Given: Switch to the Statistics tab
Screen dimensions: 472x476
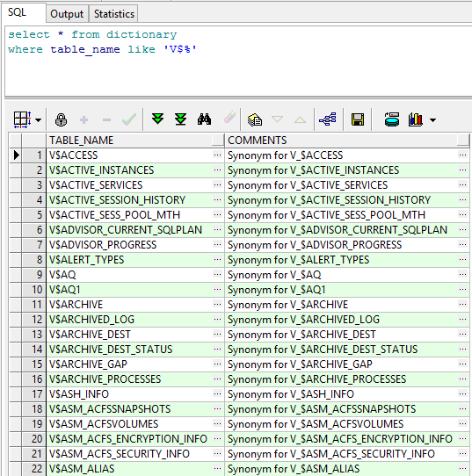Looking at the screenshot, I should point(114,14).
